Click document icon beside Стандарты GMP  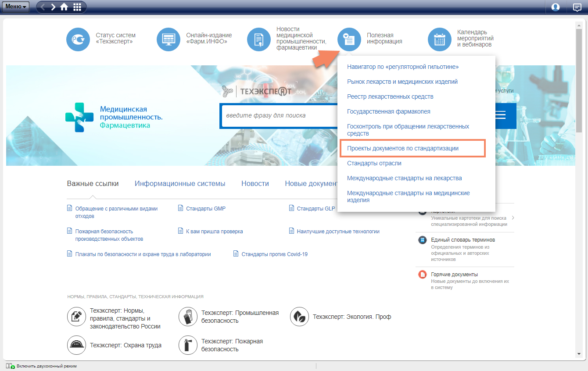point(180,208)
